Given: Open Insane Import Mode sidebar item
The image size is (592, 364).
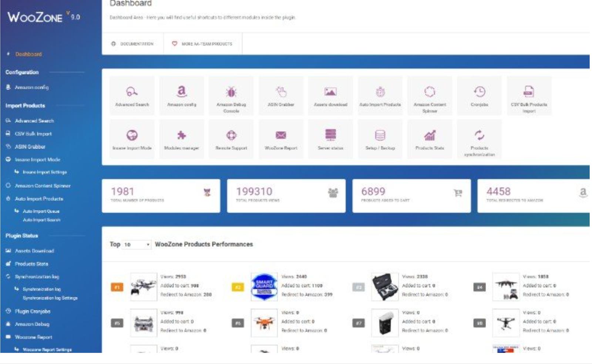Looking at the screenshot, I should [37, 159].
